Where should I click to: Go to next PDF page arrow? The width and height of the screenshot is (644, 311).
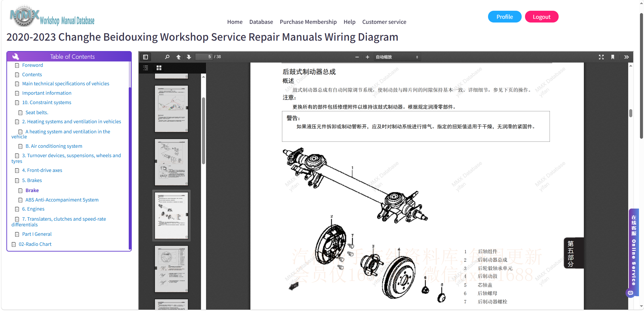pos(189,57)
